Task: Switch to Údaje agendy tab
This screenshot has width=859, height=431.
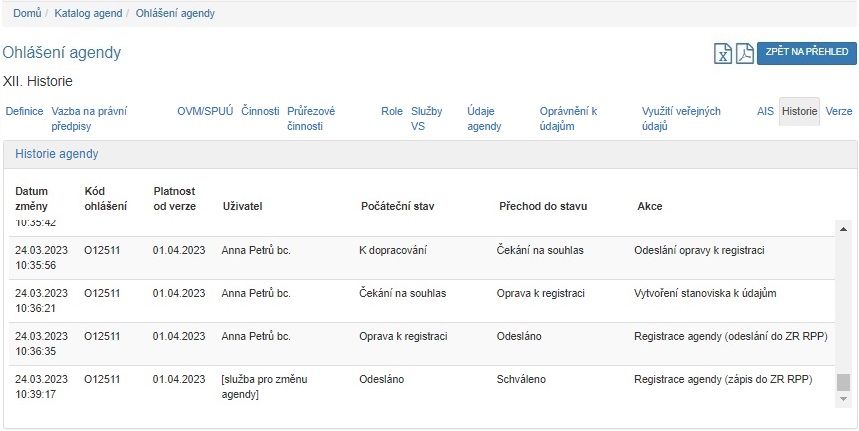Action: click(x=484, y=119)
